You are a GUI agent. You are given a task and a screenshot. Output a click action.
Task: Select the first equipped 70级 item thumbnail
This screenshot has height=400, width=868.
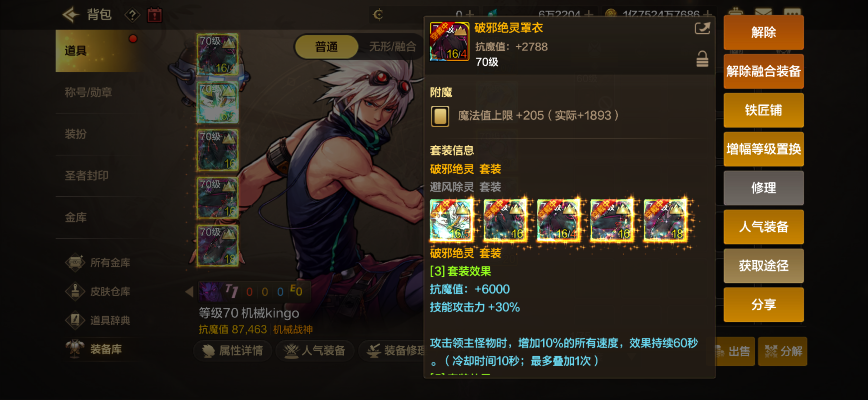pos(218,54)
